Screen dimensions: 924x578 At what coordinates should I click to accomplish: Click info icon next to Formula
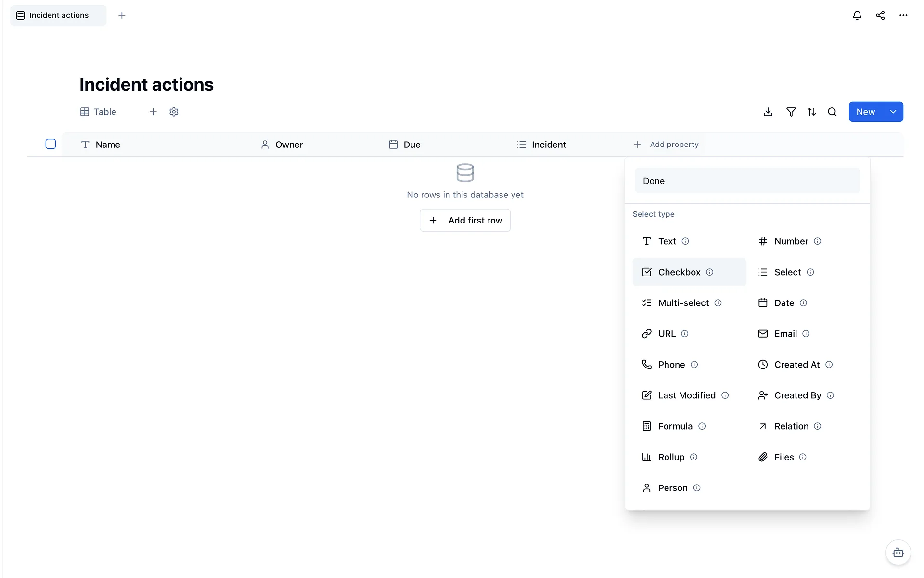pyautogui.click(x=702, y=426)
